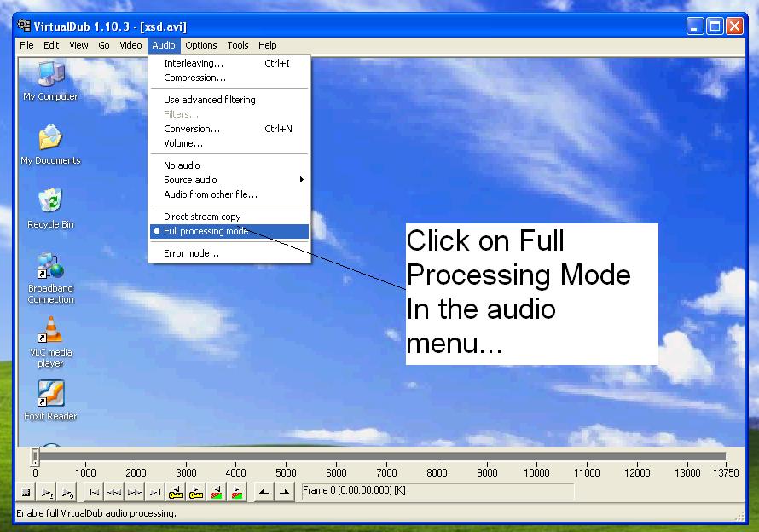
Task: Open the Edit menu
Action: [x=51, y=45]
